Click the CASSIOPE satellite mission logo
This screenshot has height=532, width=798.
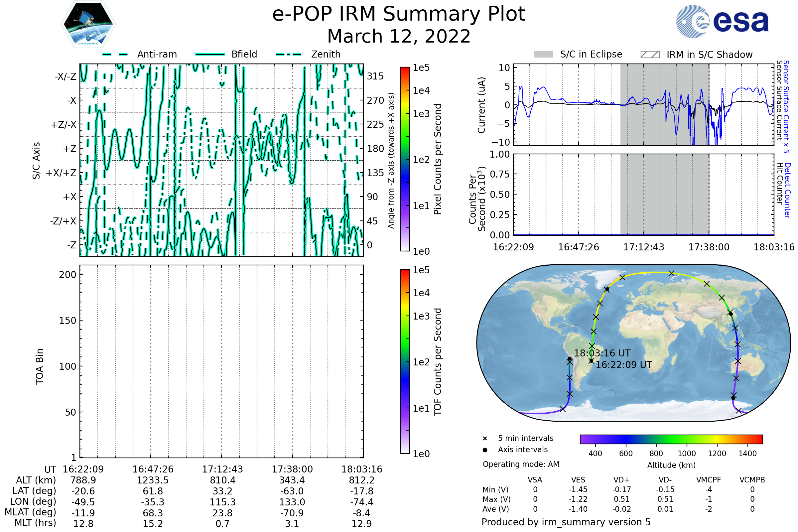coord(88,24)
